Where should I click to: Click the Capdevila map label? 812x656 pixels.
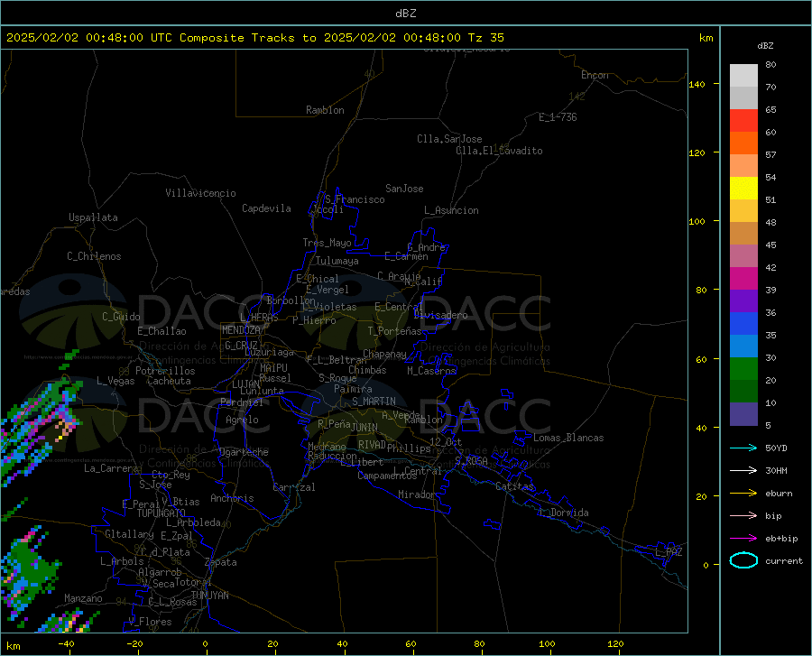tap(266, 208)
